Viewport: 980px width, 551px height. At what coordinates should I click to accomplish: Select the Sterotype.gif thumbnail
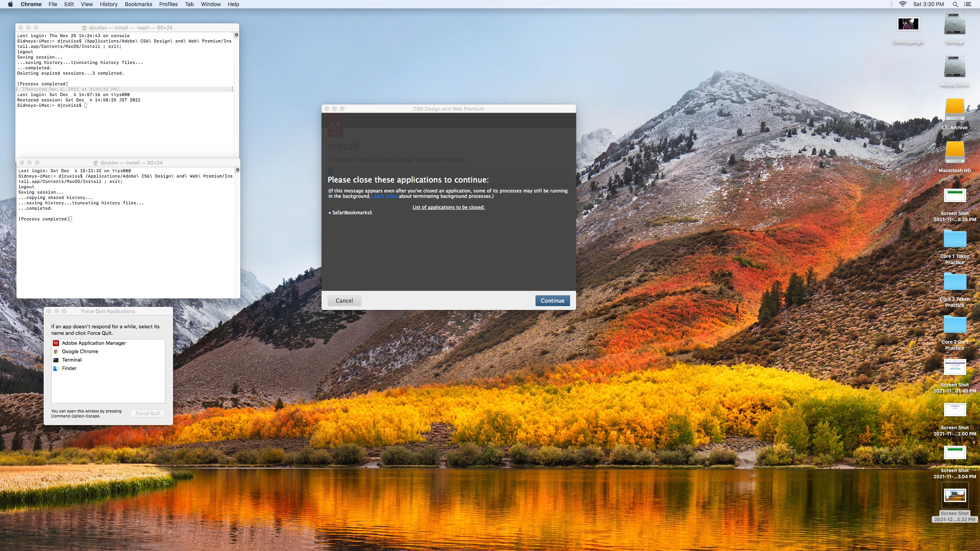coord(908,24)
